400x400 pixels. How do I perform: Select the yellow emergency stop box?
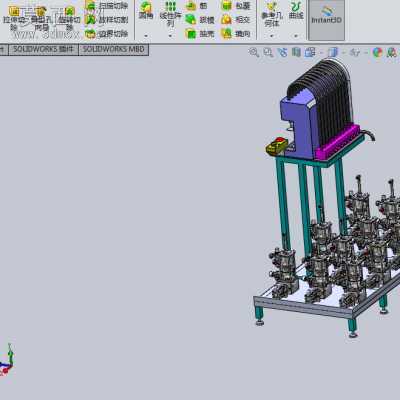[277, 146]
